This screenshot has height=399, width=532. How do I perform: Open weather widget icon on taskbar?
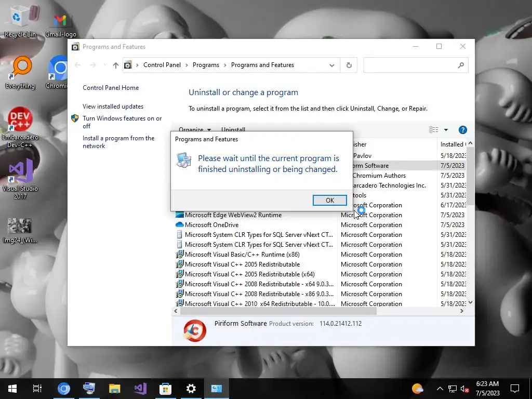click(417, 389)
